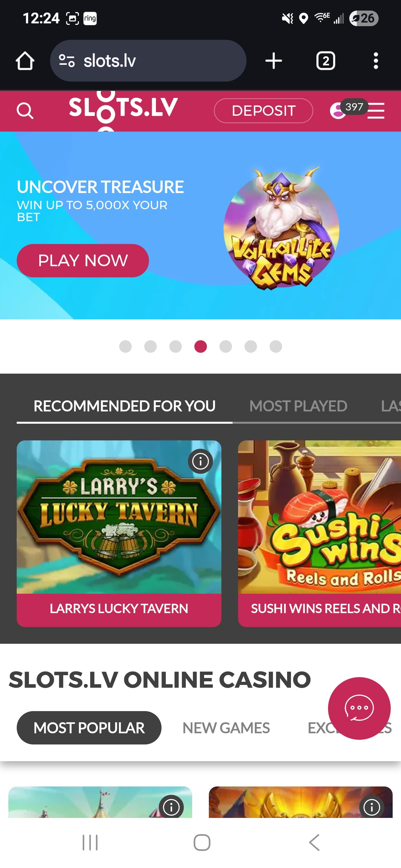The image size is (401, 868).
Task: Tap the slots.lv address bar
Action: click(148, 61)
